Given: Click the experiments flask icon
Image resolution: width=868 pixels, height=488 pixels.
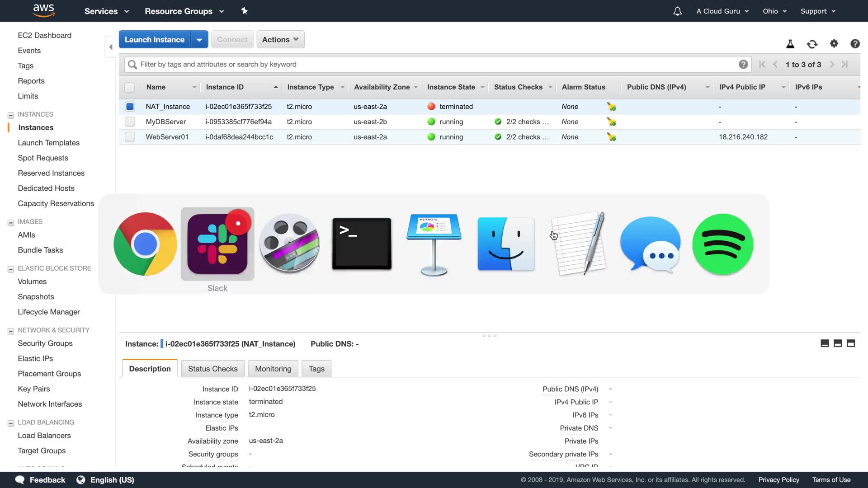Looking at the screenshot, I should coord(790,44).
